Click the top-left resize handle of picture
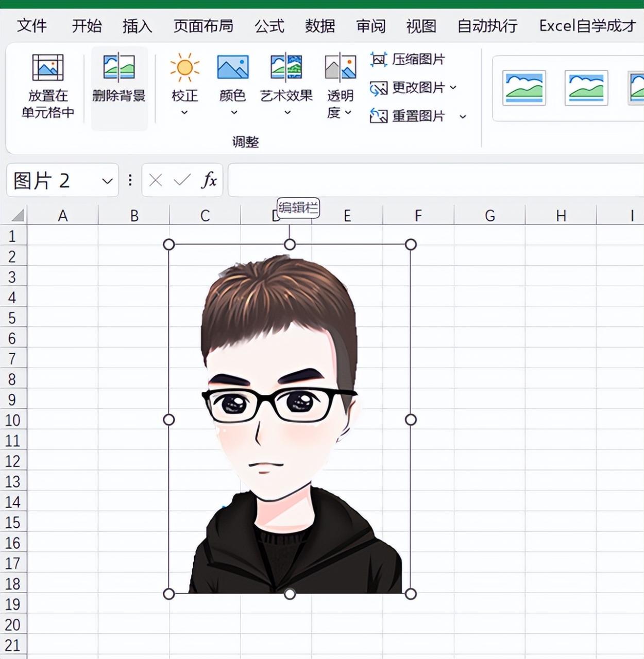644x659 pixels. (168, 245)
